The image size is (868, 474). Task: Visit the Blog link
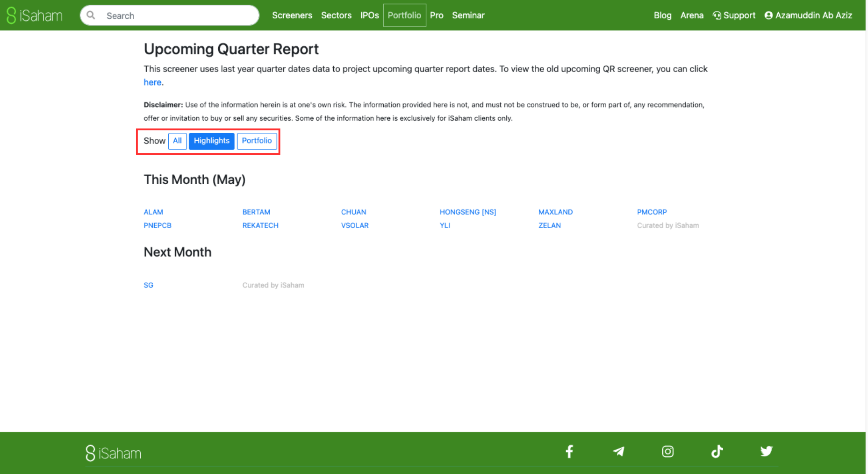click(x=662, y=15)
